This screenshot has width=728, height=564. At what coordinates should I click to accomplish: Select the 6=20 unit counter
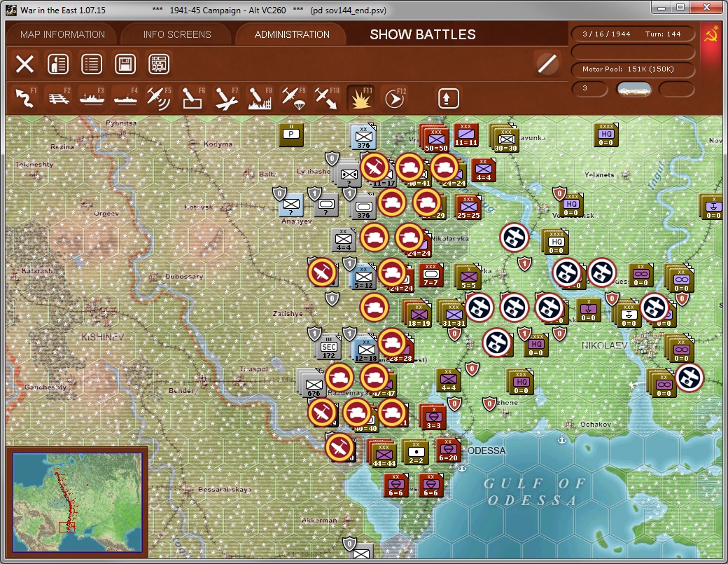[448, 450]
